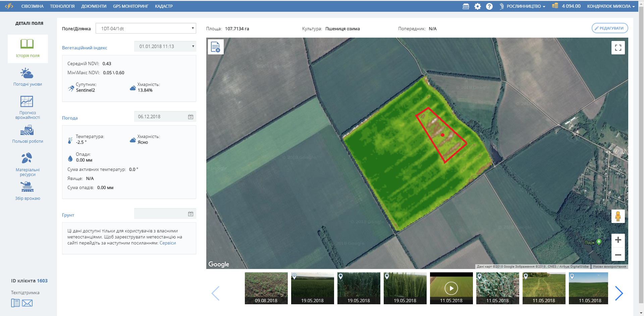The height and width of the screenshot is (316, 644).
Task: Open the settings gear icon
Action: 477,6
